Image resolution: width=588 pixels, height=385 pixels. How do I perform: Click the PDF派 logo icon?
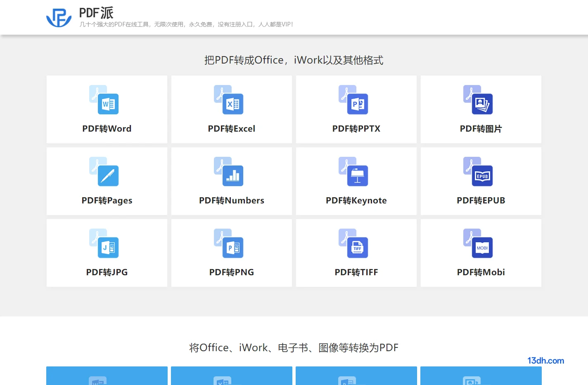[59, 18]
